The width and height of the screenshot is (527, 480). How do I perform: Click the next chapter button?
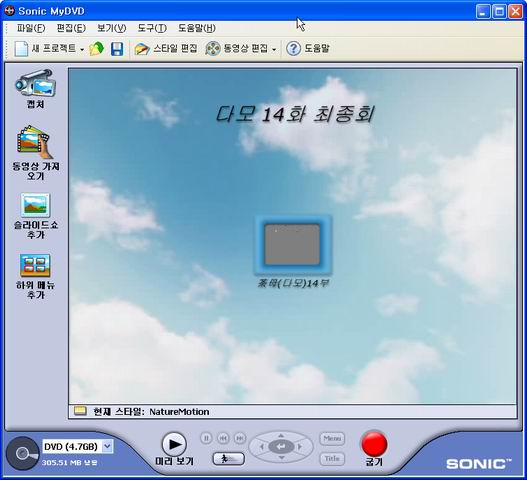(240, 438)
